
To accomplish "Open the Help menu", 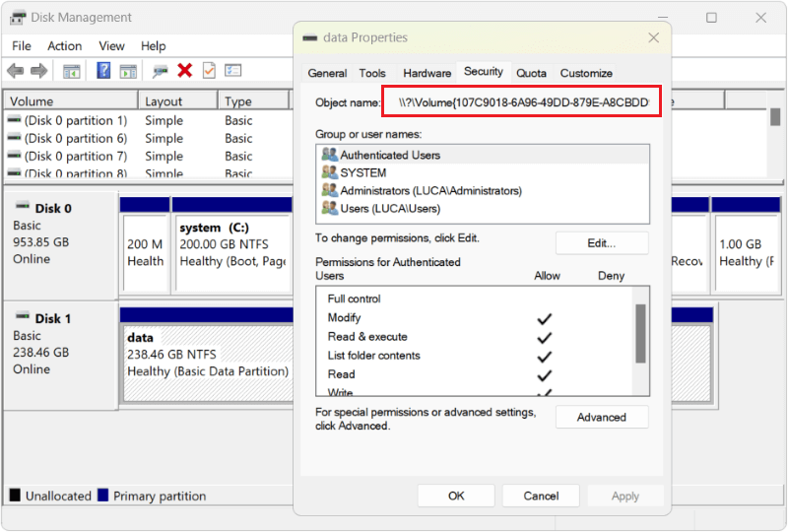I will pos(153,46).
